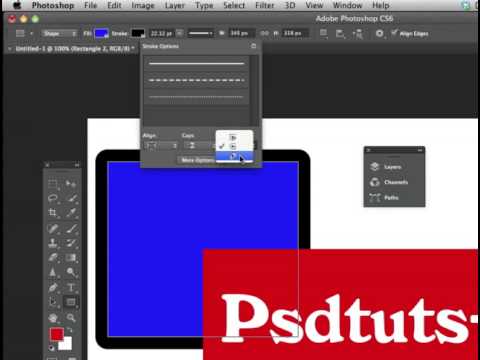Select the Hand tool
Viewport: 480px width, 360px height.
[x=53, y=317]
